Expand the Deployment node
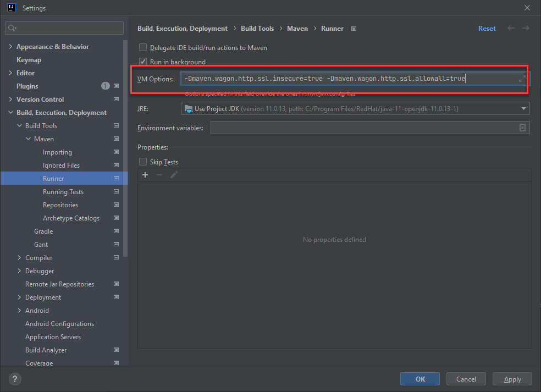 click(19, 297)
